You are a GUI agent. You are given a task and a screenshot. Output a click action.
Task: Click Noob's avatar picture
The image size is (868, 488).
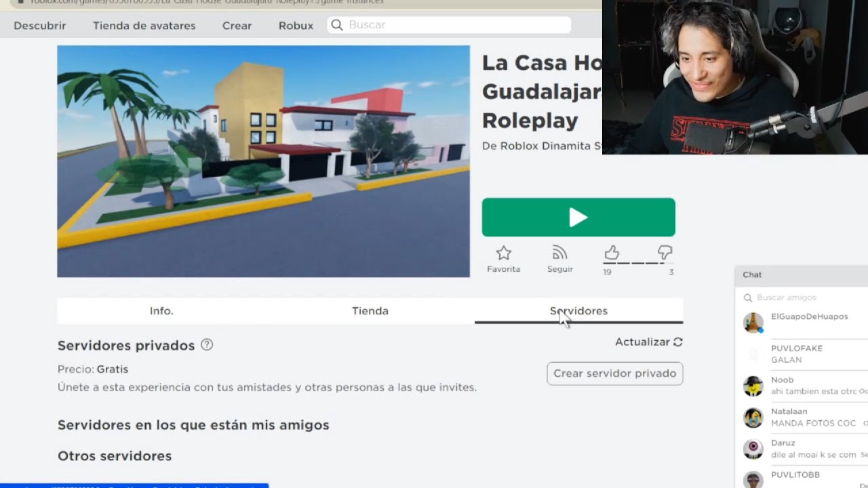753,386
